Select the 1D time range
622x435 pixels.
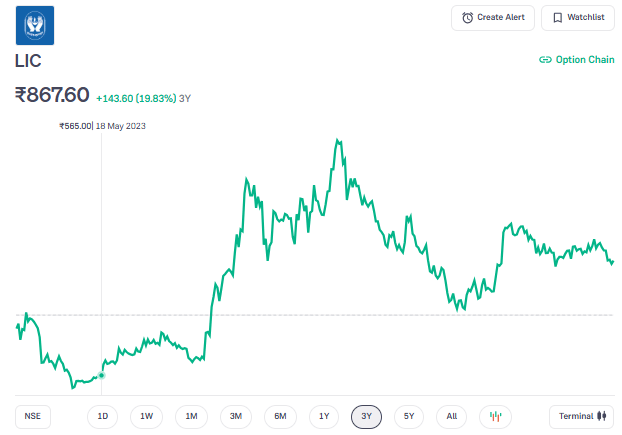pyautogui.click(x=102, y=416)
